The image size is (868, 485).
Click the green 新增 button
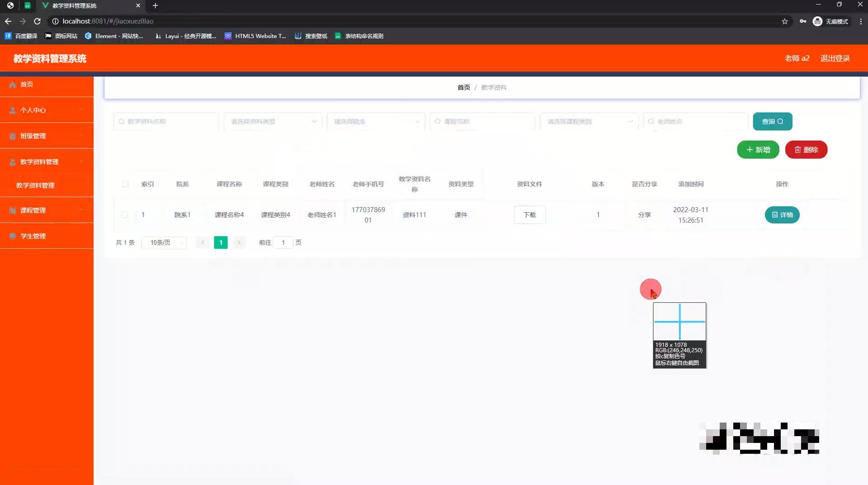coord(758,150)
